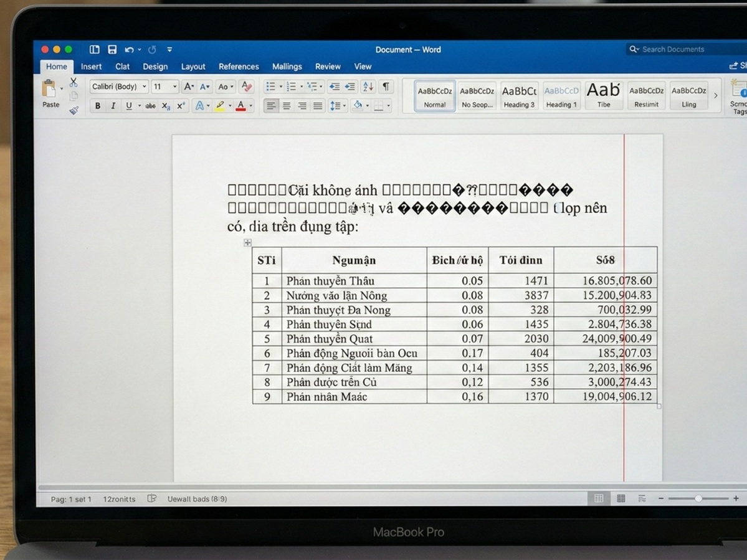The height and width of the screenshot is (560, 747).
Task: Click the zoom in plus button
Action: click(736, 498)
